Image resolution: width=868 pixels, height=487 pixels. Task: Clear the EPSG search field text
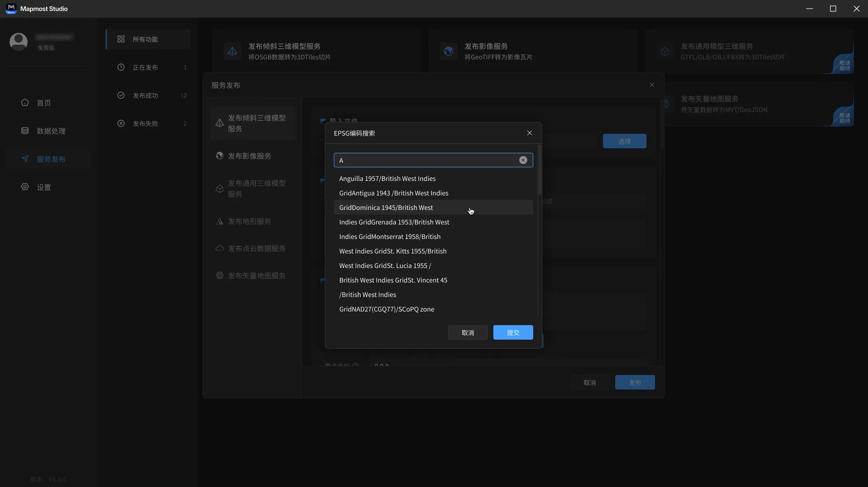coord(523,160)
